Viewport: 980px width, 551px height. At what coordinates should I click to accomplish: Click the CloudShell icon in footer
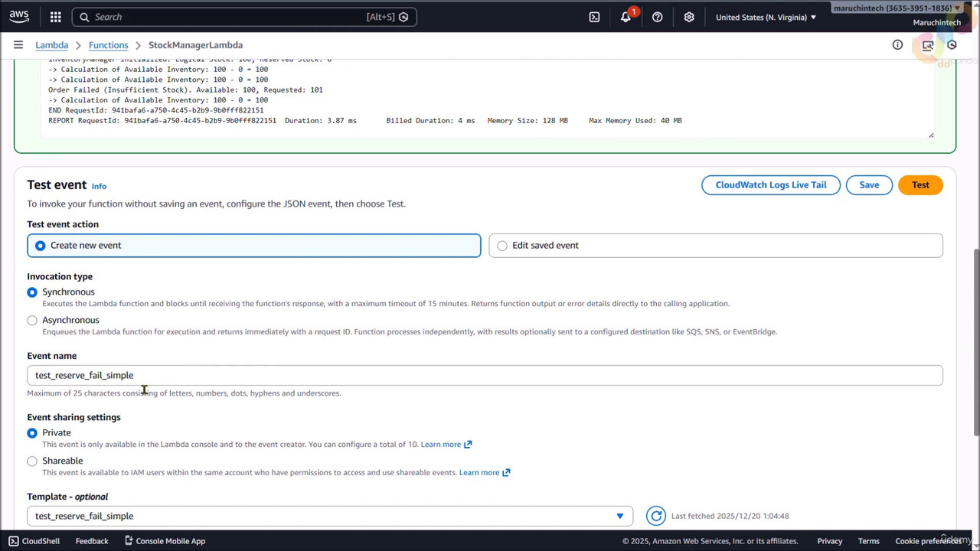tap(14, 541)
